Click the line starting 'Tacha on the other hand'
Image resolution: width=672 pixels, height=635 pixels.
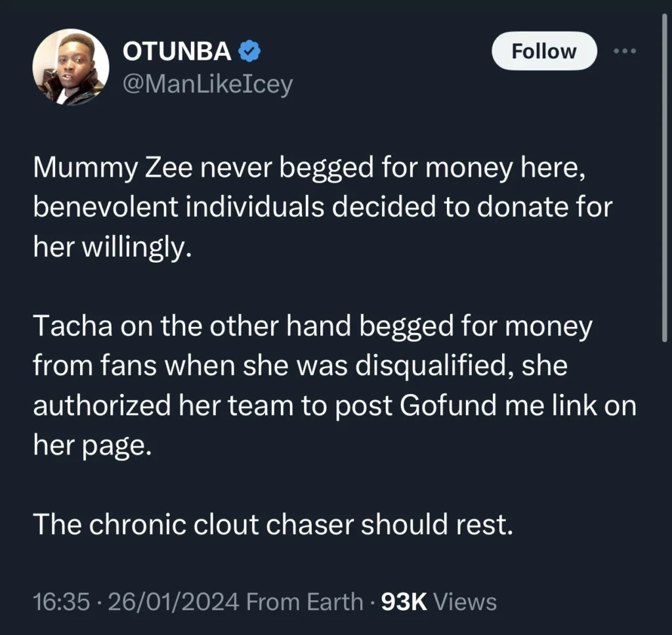312,327
